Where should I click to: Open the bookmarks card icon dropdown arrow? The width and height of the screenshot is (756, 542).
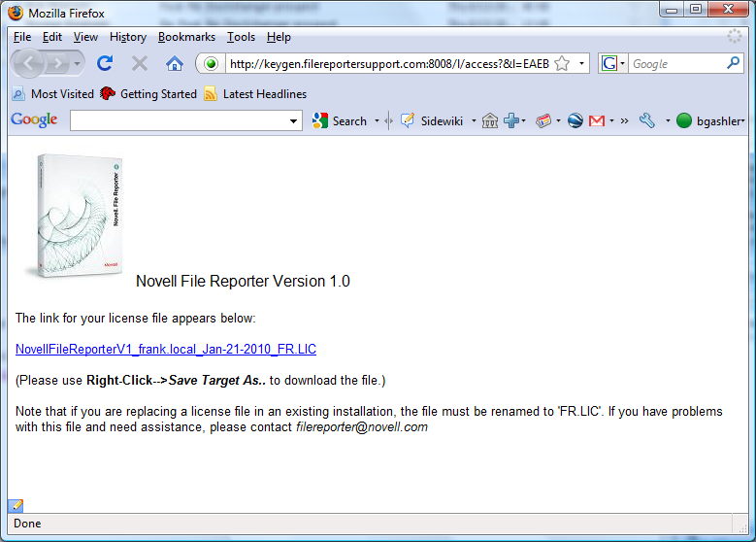(558, 121)
